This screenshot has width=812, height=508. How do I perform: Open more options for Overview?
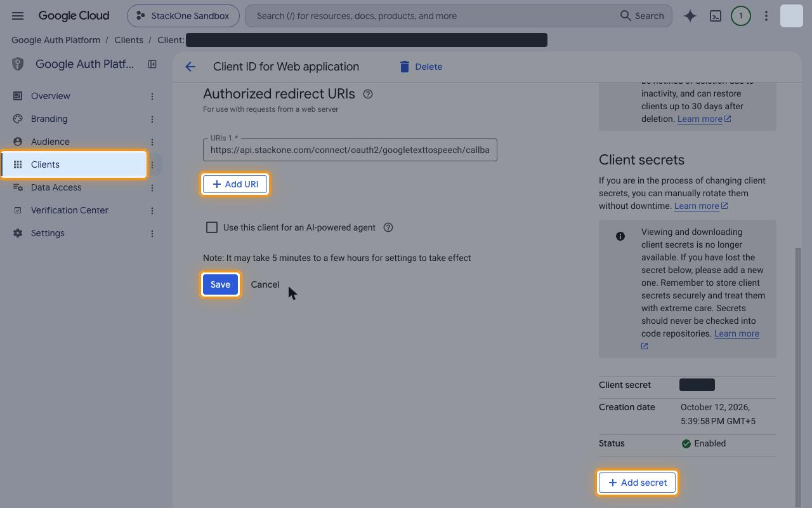(152, 97)
